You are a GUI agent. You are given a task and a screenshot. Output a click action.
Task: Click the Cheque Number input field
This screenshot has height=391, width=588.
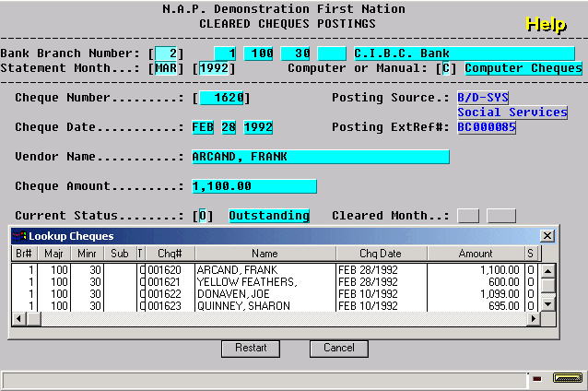click(221, 98)
